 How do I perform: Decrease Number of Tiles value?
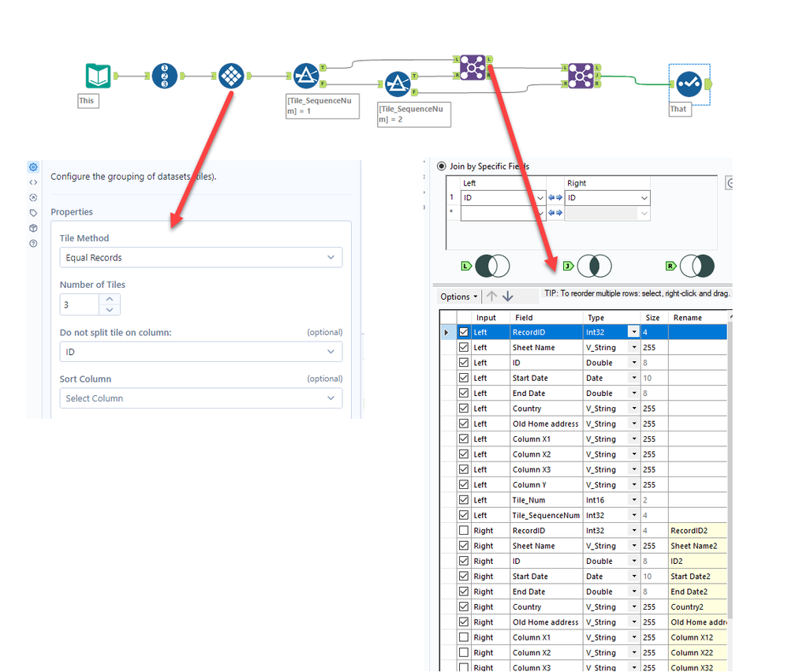click(x=110, y=310)
